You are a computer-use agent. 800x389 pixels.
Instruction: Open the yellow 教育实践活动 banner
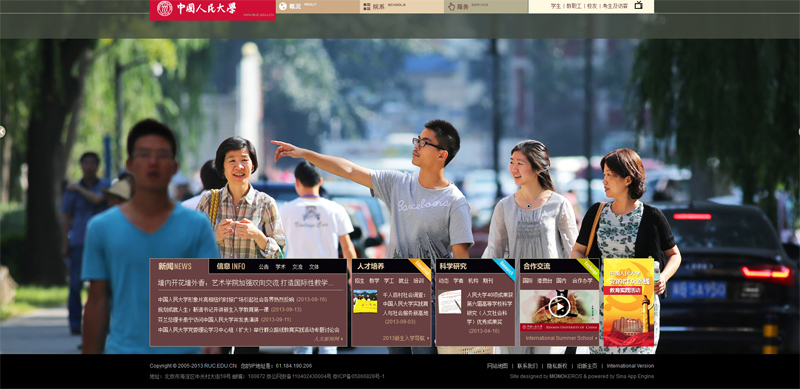coord(629,302)
